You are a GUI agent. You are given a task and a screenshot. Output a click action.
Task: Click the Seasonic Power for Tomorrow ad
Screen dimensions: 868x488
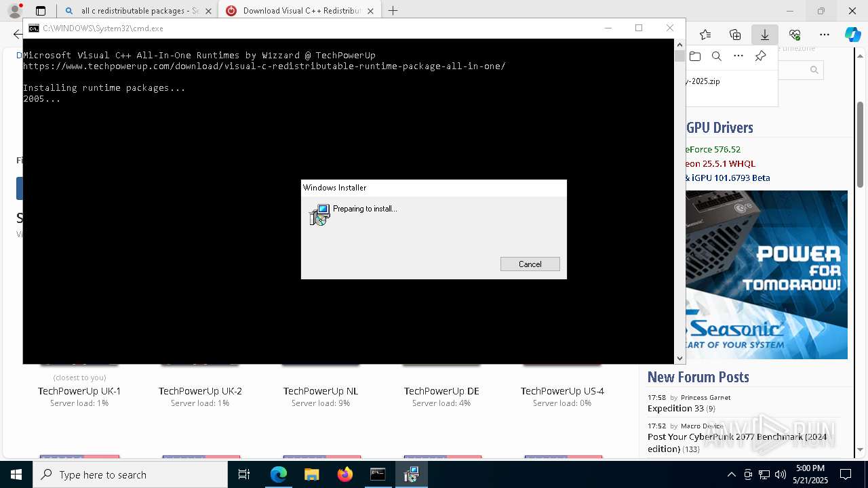click(x=766, y=274)
